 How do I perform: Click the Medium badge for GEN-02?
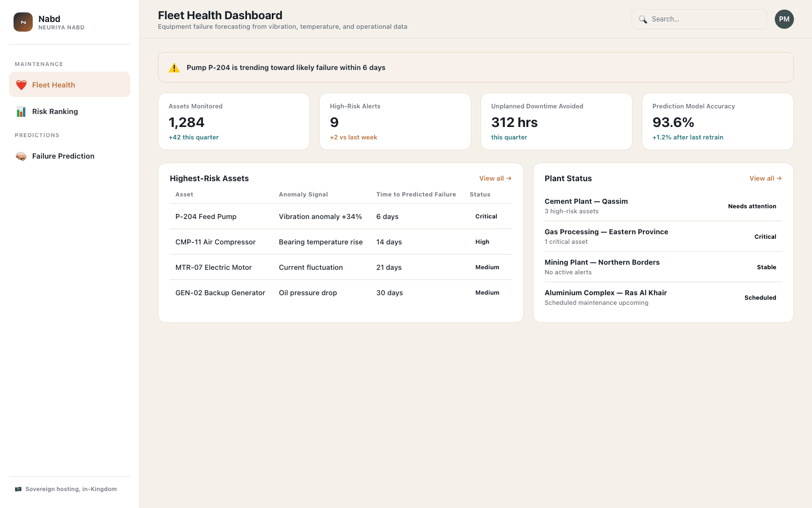click(487, 292)
